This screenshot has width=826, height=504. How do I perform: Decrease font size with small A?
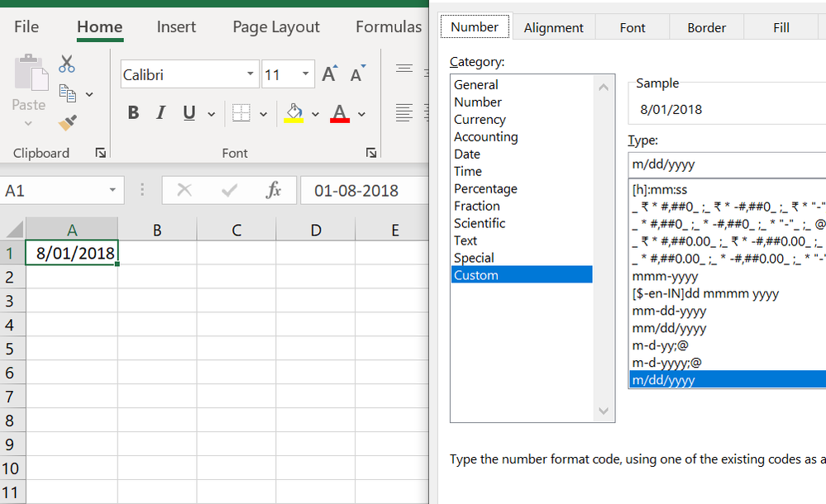[358, 74]
